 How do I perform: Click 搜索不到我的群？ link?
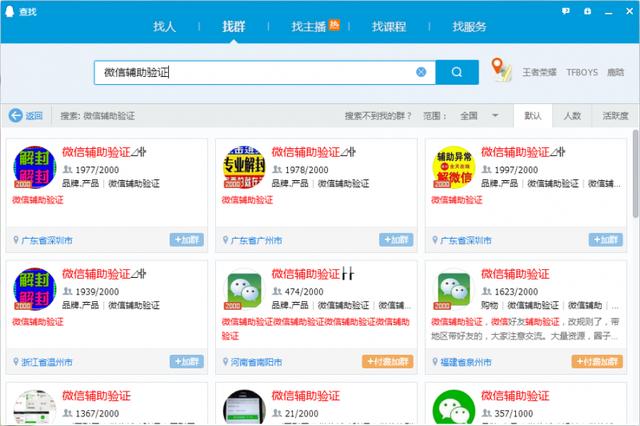[x=378, y=116]
